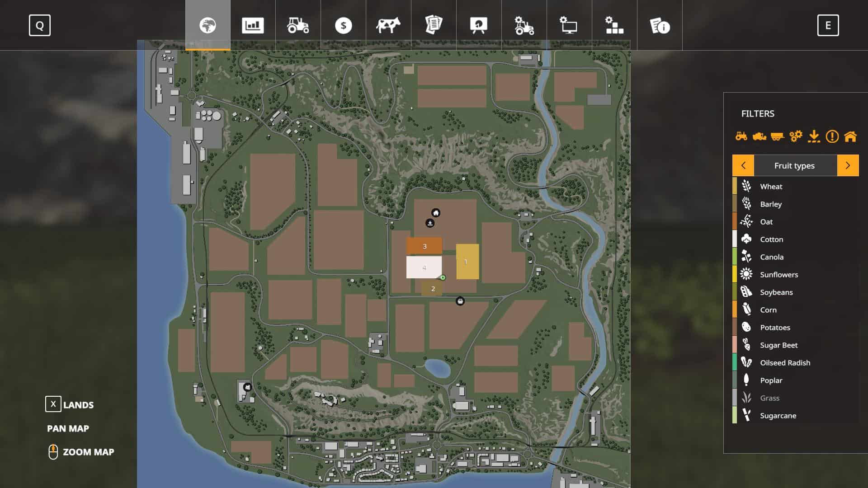868x488 pixels.
Task: Toggle the gears selling points filter
Action: click(796, 136)
